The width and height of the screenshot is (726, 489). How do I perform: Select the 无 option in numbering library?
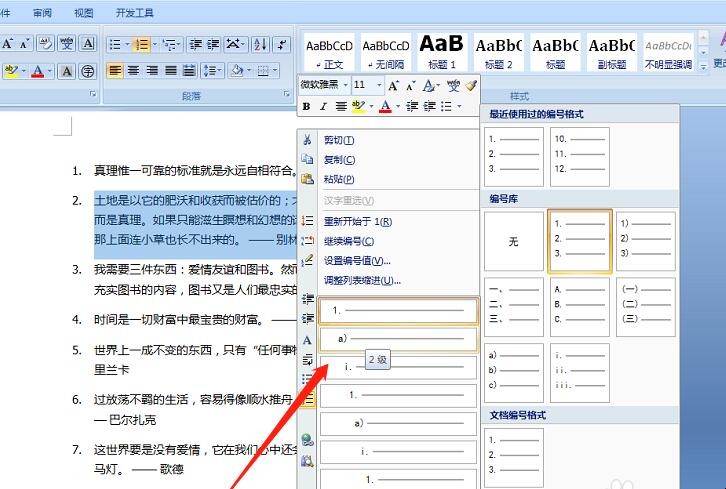coord(513,241)
